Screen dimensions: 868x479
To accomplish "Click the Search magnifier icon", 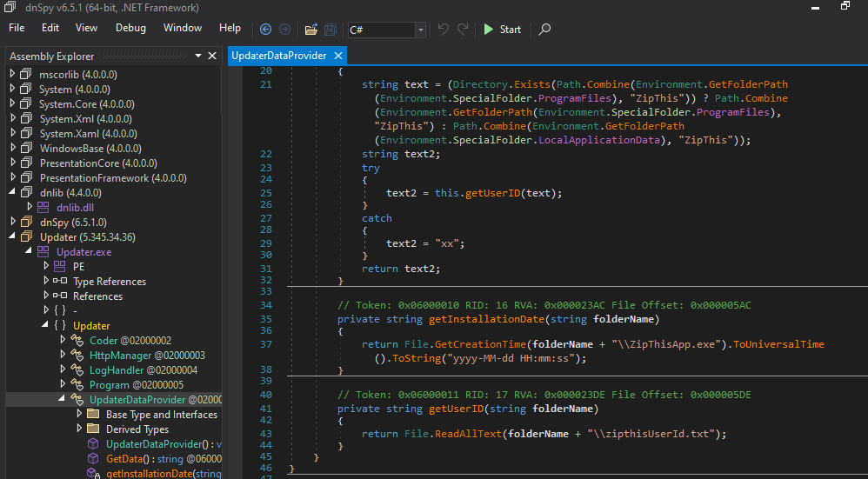I will pyautogui.click(x=545, y=30).
